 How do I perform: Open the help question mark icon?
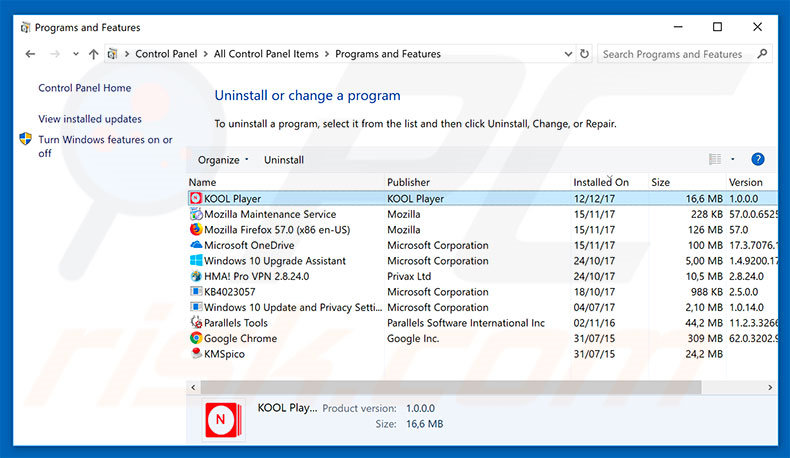coord(757,160)
